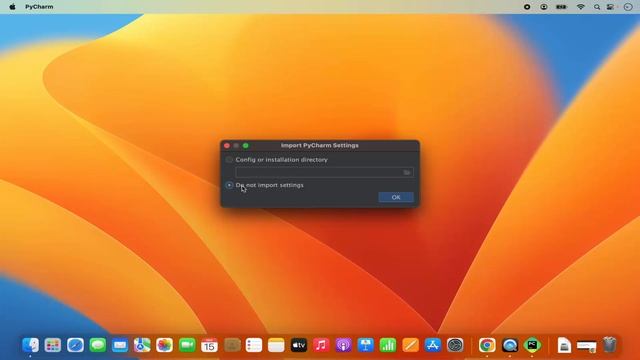Viewport: 640px width, 360px height.
Task: Open App Store from the dock
Action: (433, 345)
